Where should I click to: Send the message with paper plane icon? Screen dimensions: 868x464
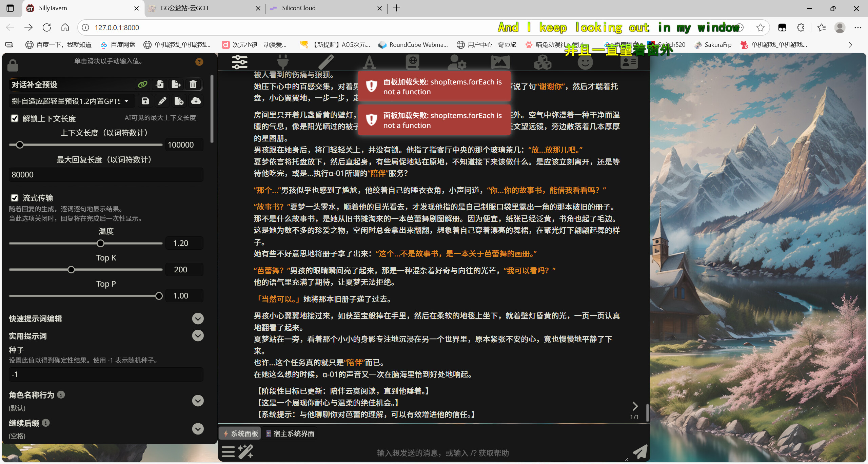[640, 452]
